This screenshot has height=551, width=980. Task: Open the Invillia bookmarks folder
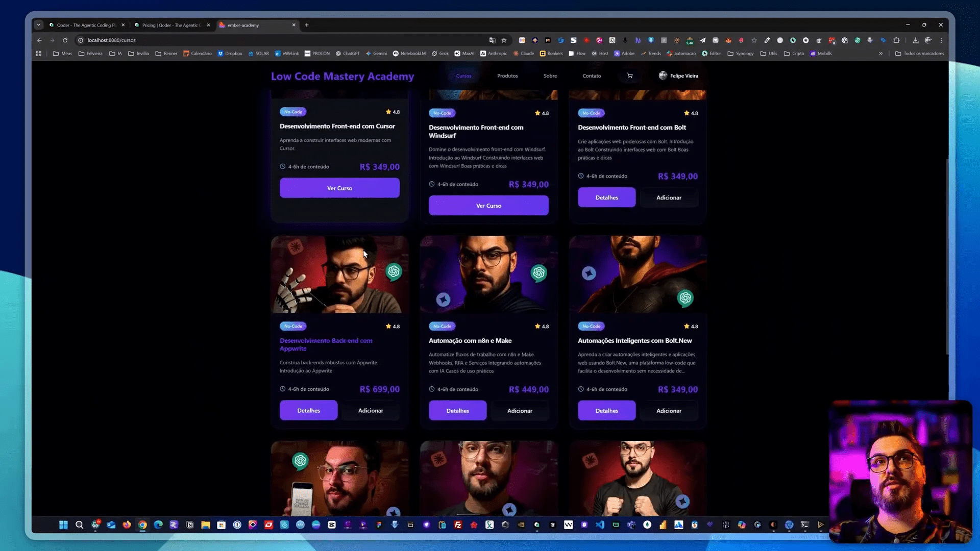pos(138,53)
